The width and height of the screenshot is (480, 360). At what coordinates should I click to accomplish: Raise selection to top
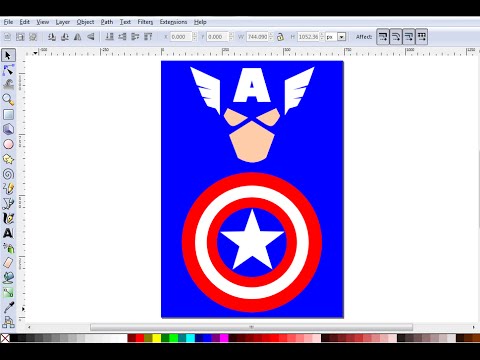(148, 37)
